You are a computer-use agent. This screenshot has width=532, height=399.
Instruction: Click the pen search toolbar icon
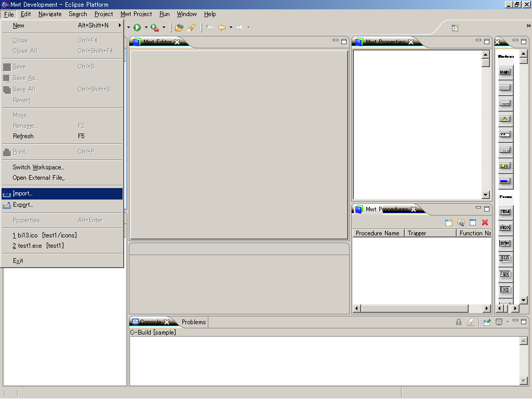[191, 28]
